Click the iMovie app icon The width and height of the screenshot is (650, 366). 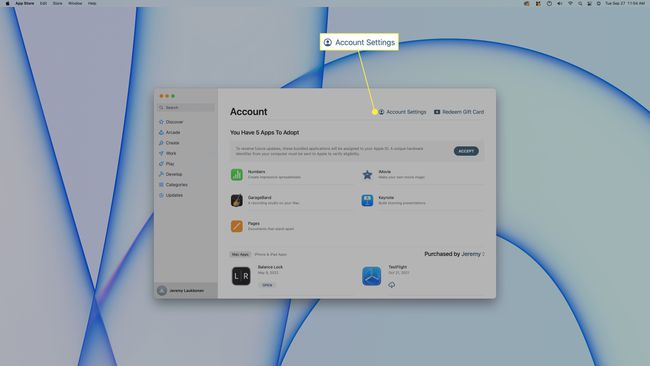367,175
